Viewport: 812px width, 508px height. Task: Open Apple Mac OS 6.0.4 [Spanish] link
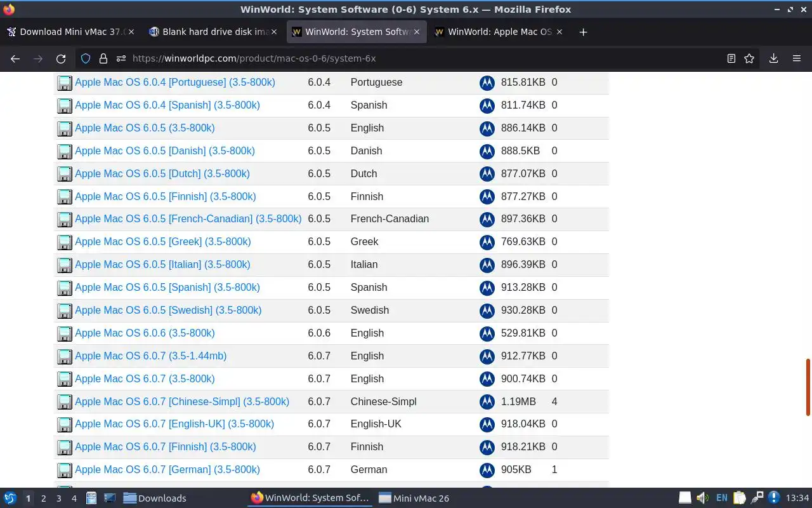coord(167,105)
